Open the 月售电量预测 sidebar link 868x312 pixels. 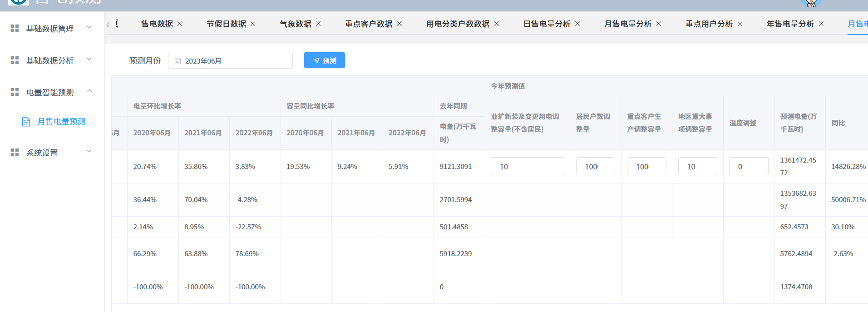[61, 122]
